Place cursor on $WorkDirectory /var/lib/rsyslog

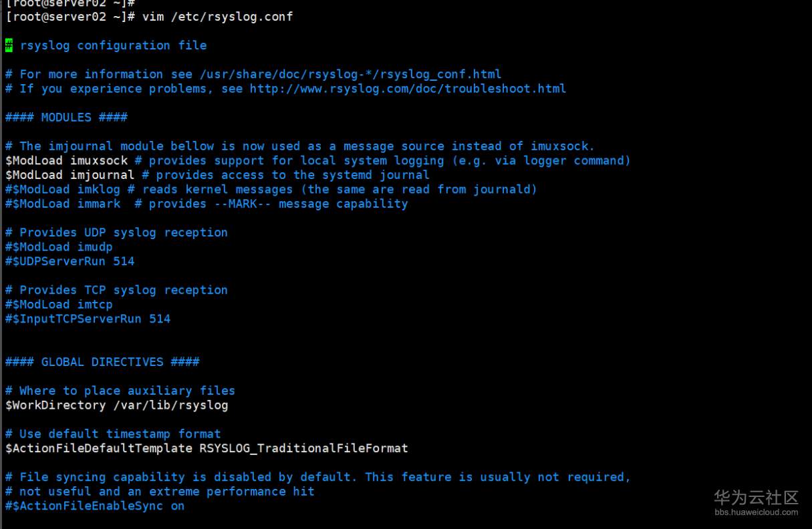pos(117,405)
